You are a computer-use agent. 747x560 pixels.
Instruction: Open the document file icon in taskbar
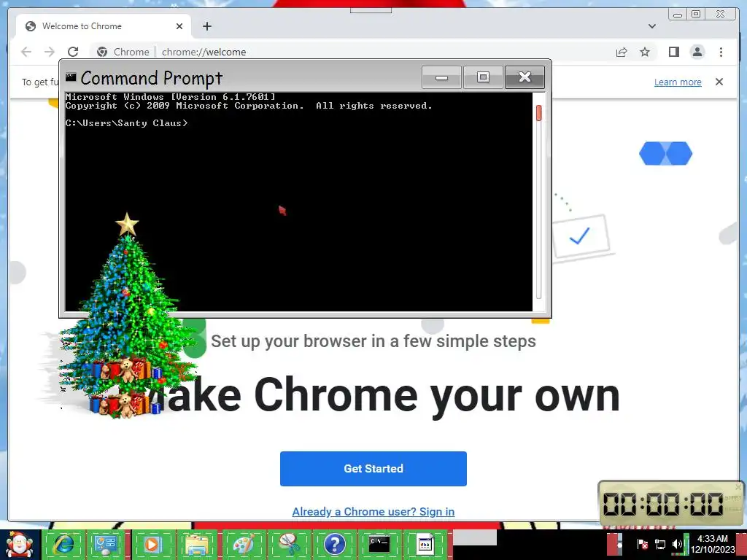click(x=425, y=545)
